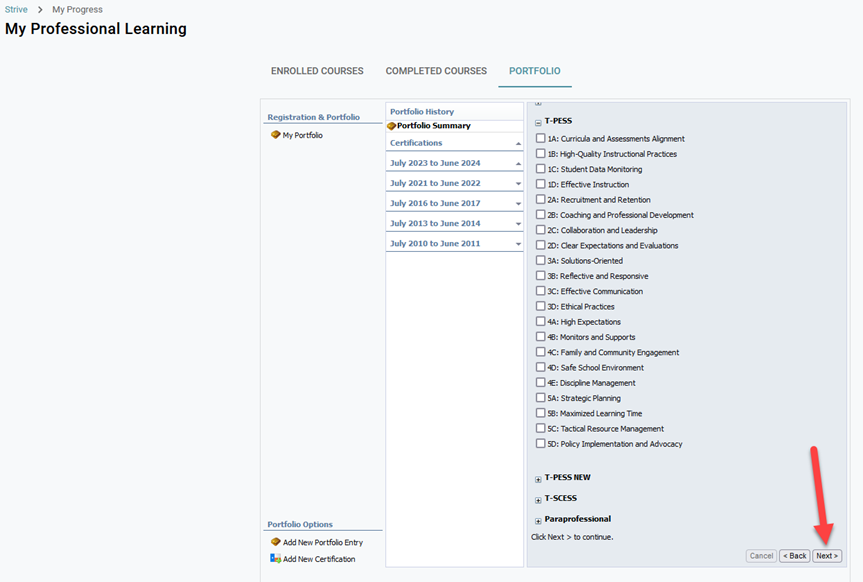Expand the T-SCESS section

tap(538, 499)
